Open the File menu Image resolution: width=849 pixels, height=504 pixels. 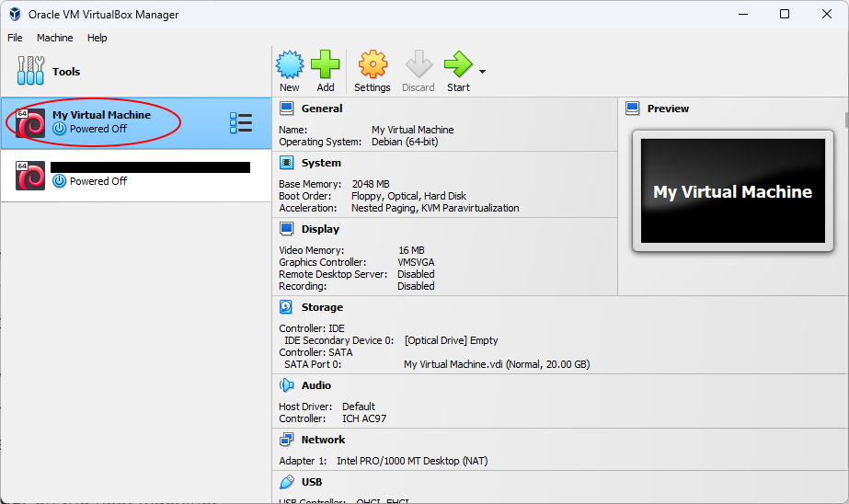(x=15, y=38)
